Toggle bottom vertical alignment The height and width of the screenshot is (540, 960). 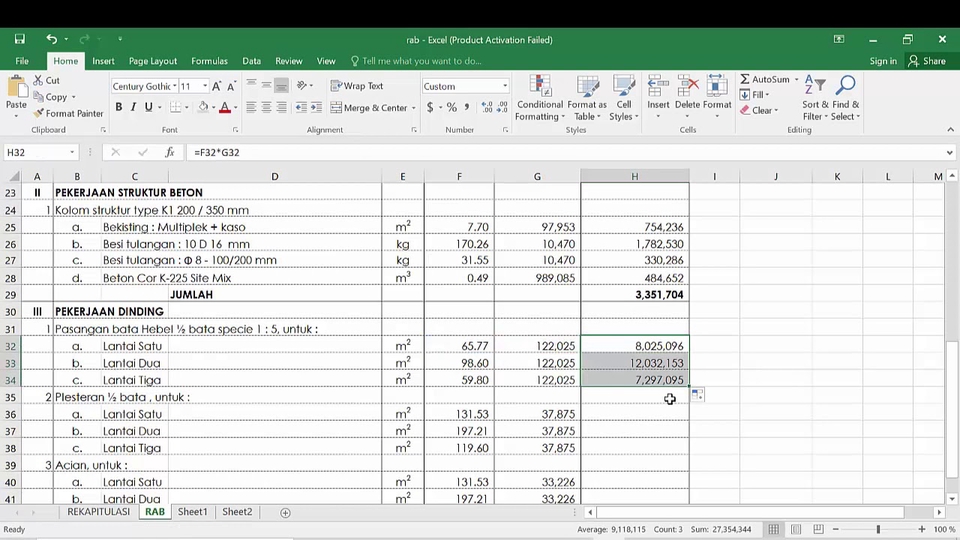tap(281, 86)
